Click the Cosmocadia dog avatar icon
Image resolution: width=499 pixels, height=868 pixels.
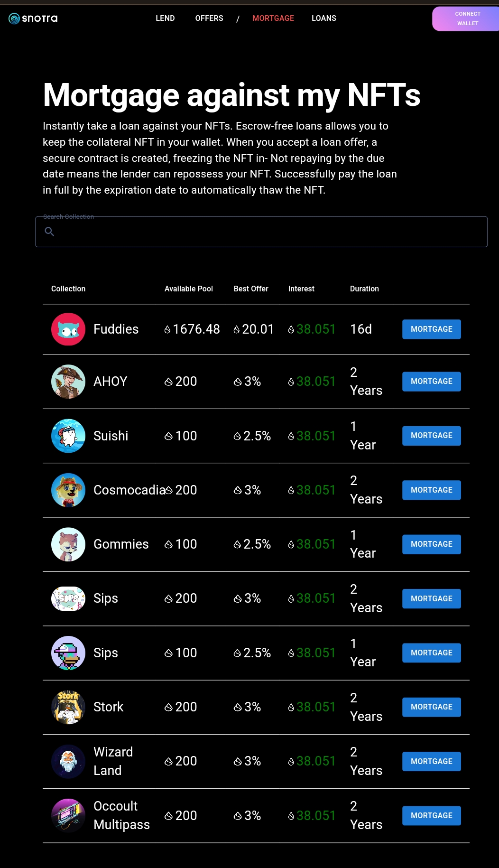(68, 490)
